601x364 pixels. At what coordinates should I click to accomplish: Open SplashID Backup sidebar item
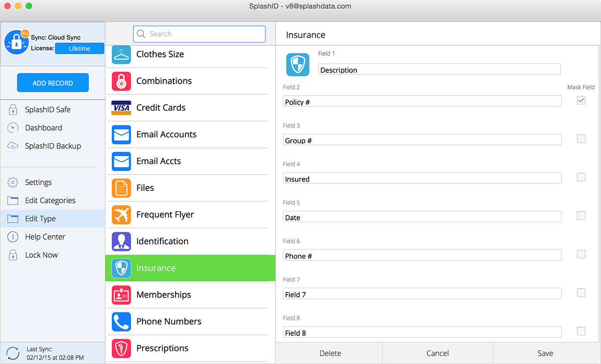pyautogui.click(x=53, y=146)
